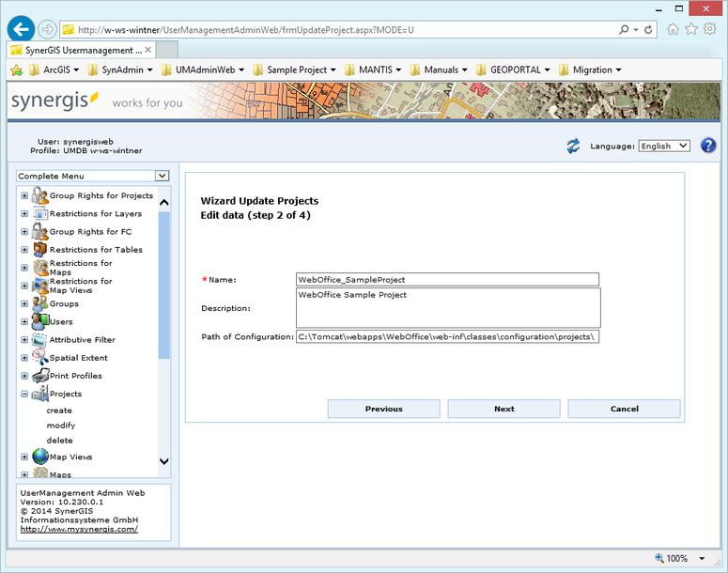Open the Manuals favorites folder menu

click(x=439, y=70)
